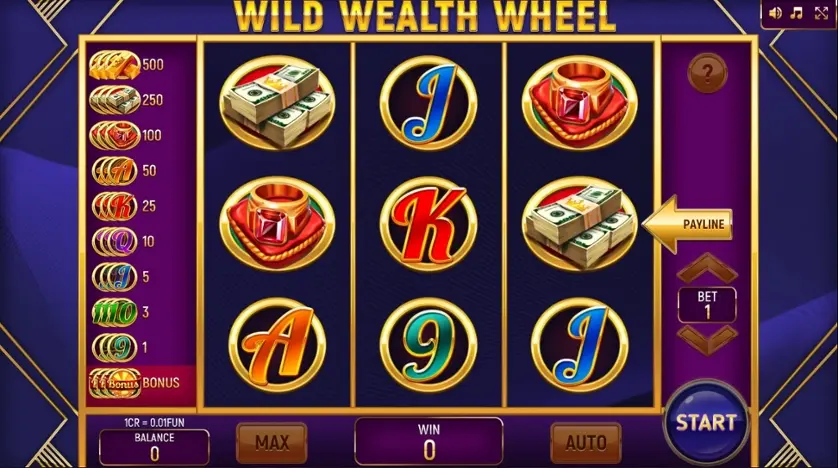Select the MAX bet button
Image resolution: width=838 pixels, height=468 pixels.
[x=271, y=443]
